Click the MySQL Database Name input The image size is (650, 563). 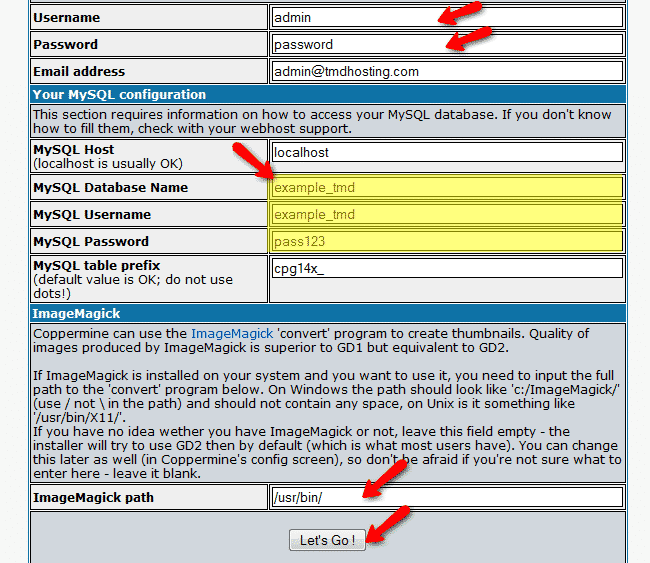(x=446, y=188)
